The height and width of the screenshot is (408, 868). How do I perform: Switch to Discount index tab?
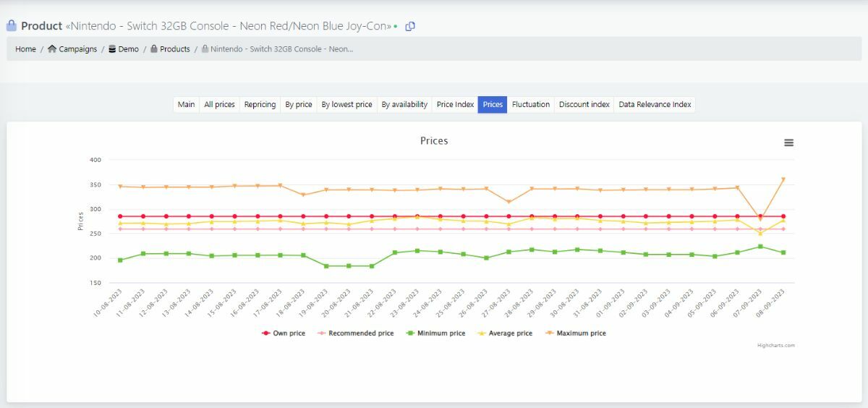[x=584, y=105]
